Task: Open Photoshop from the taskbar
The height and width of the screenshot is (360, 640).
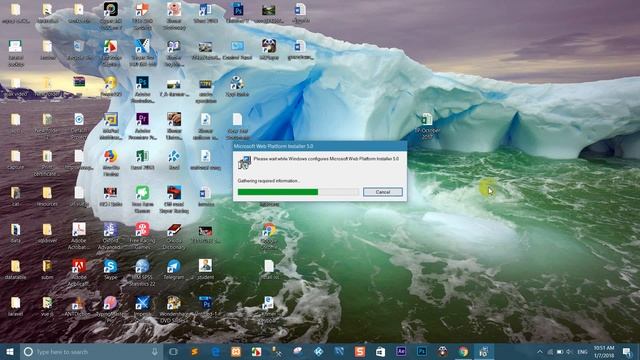Action: (422, 351)
